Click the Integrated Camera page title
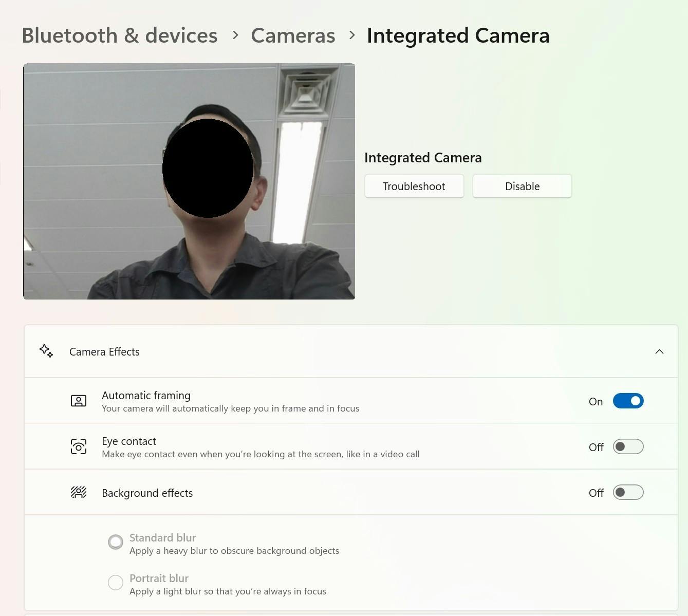Screen dimensions: 688x616 458,35
